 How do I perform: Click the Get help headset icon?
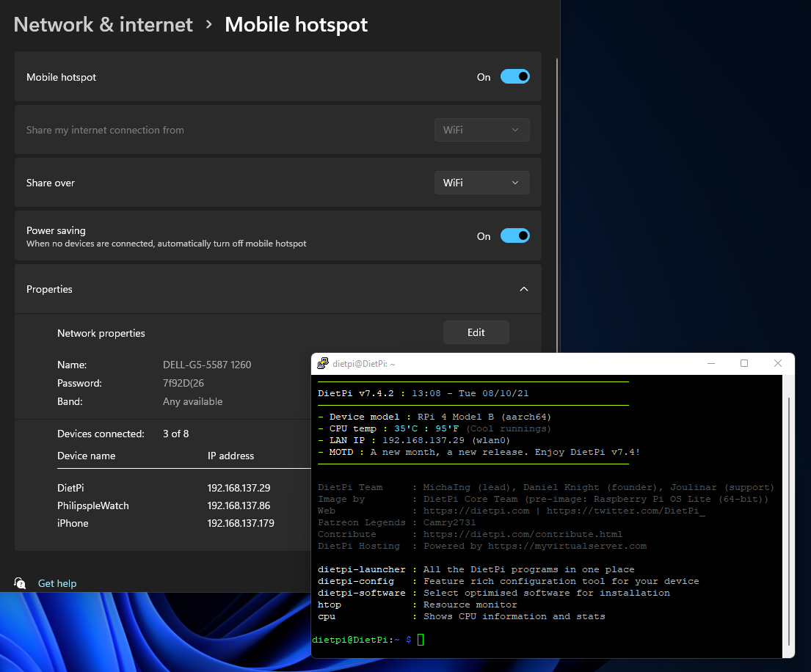[20, 583]
